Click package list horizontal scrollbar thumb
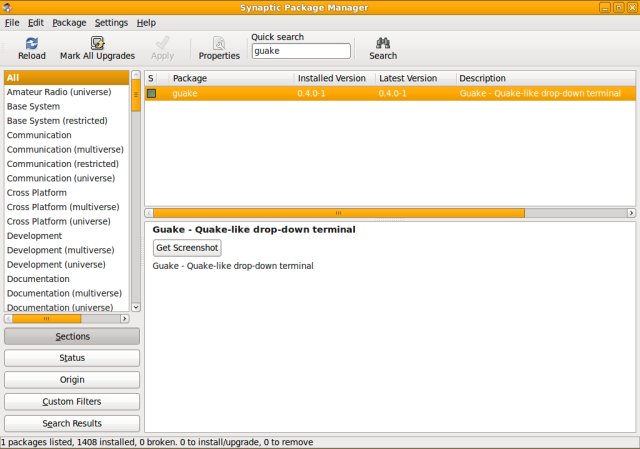Screen dimensions: 640x449 tap(339, 213)
